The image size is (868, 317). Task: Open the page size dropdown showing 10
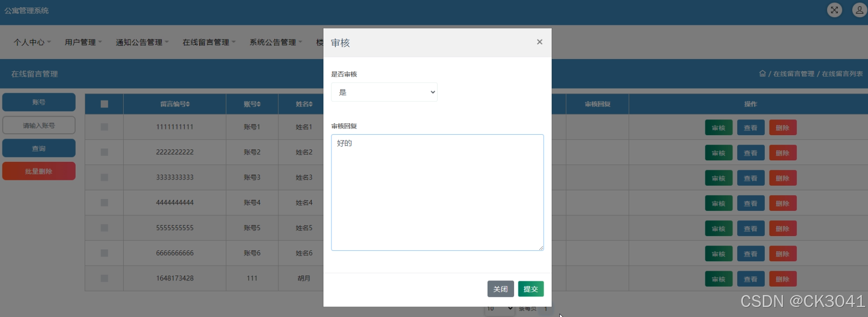point(499,309)
